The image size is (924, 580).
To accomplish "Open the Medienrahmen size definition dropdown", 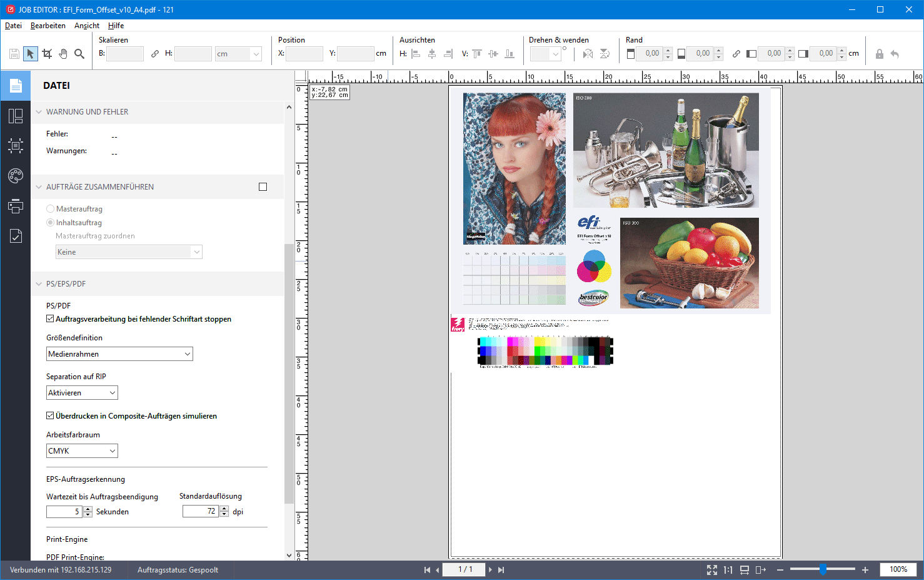I will click(x=119, y=354).
